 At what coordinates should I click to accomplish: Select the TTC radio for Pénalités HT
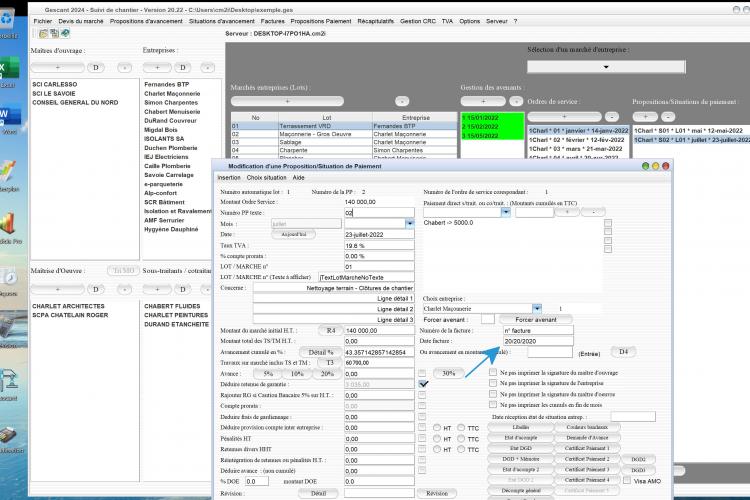pyautogui.click(x=461, y=438)
